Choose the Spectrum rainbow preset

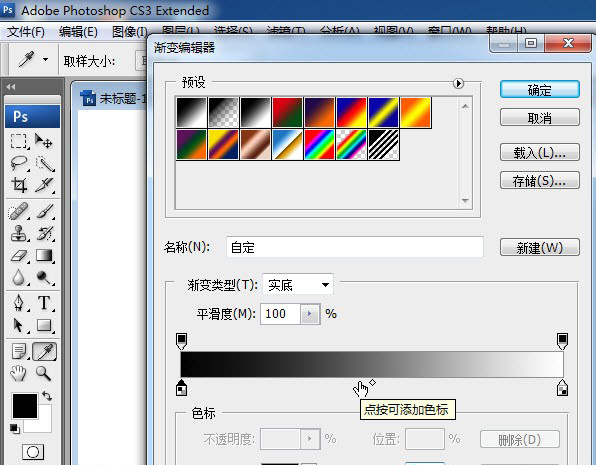(319, 144)
